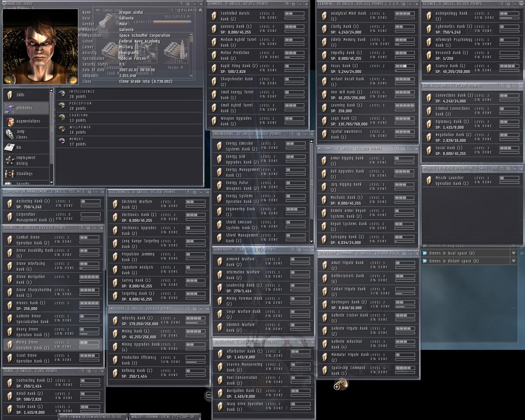525x420 pixels.
Task: Click the My Cargo scroll-down arrow
Action: coord(191,76)
